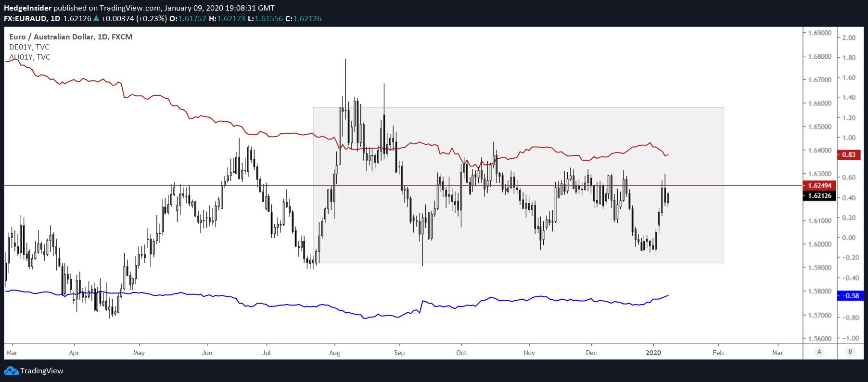Click the 2.00 tick on right yield axis
Screen dimensions: 868x382
(849, 38)
